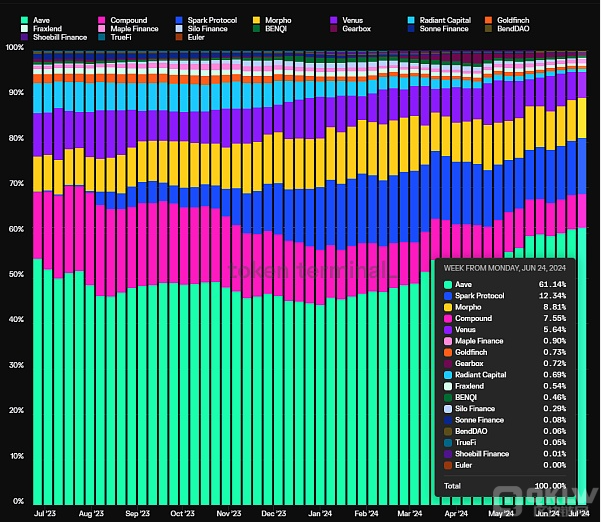602x522 pixels.
Task: Click the Aave row in tooltip
Action: click(x=505, y=284)
